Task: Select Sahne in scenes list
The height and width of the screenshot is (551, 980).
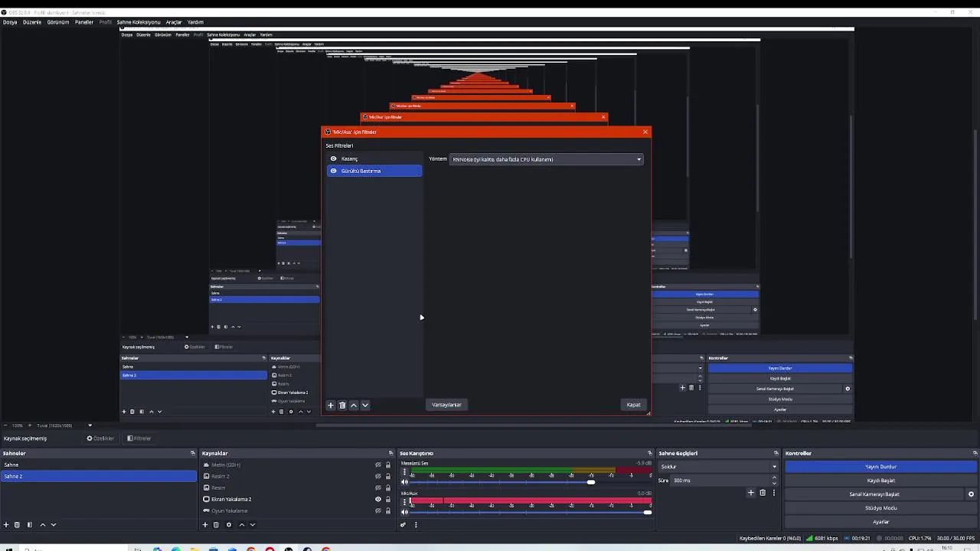Action: (99, 465)
